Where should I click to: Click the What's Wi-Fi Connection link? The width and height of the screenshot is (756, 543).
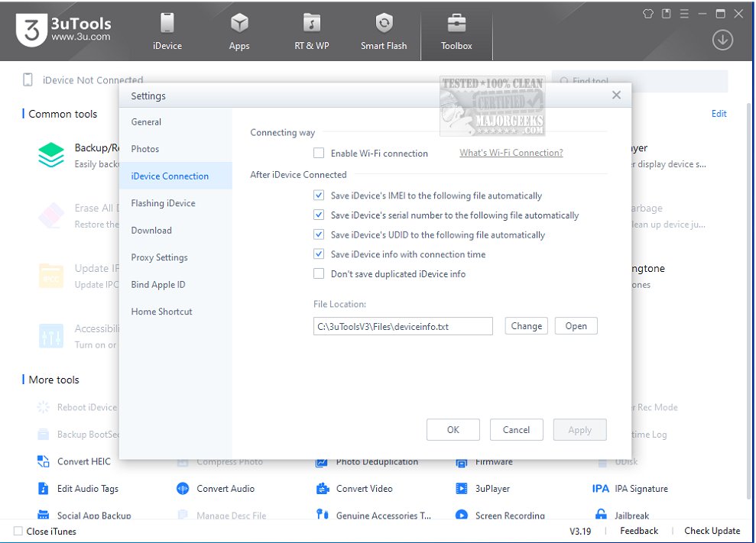(511, 154)
